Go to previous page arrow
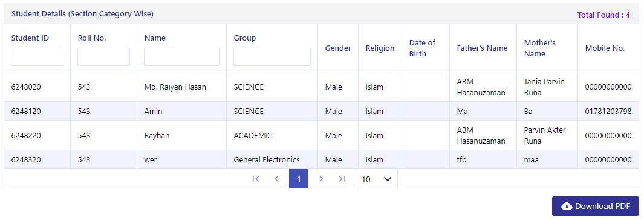This screenshot has height=220, width=644. tap(276, 179)
